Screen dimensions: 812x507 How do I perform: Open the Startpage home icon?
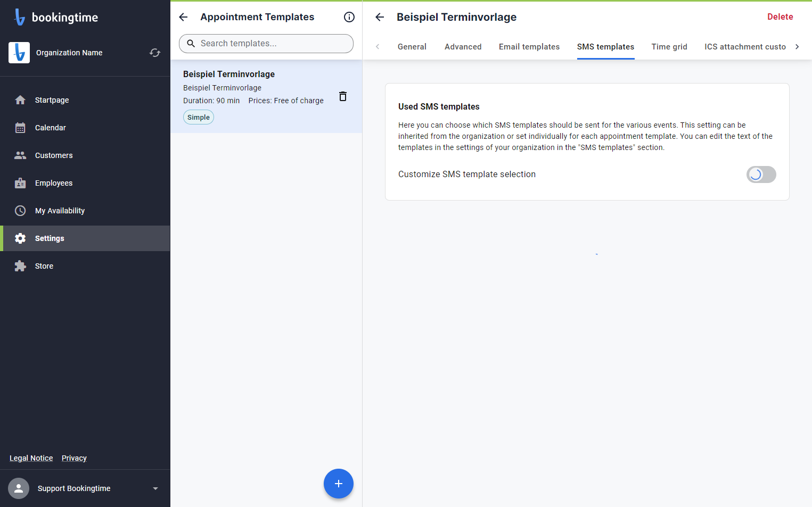click(x=20, y=100)
